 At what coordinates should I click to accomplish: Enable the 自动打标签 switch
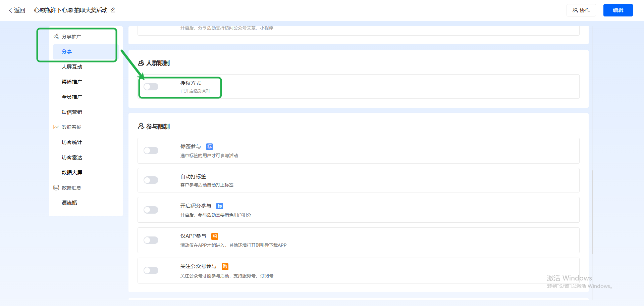click(151, 180)
